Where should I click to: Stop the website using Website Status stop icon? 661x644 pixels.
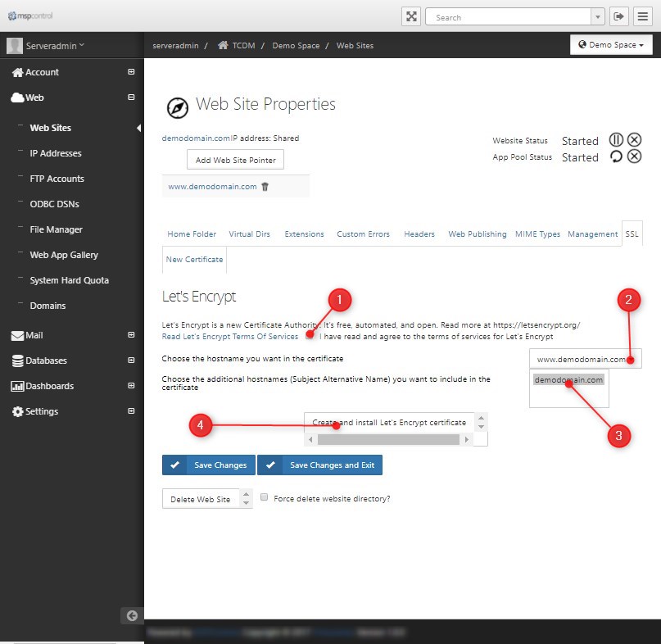point(634,139)
